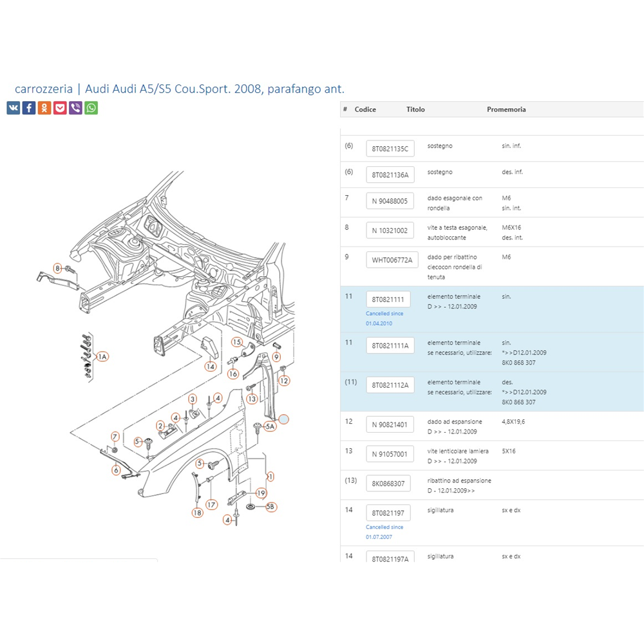
Task: Click part code 8T0821112A
Action: click(390, 385)
